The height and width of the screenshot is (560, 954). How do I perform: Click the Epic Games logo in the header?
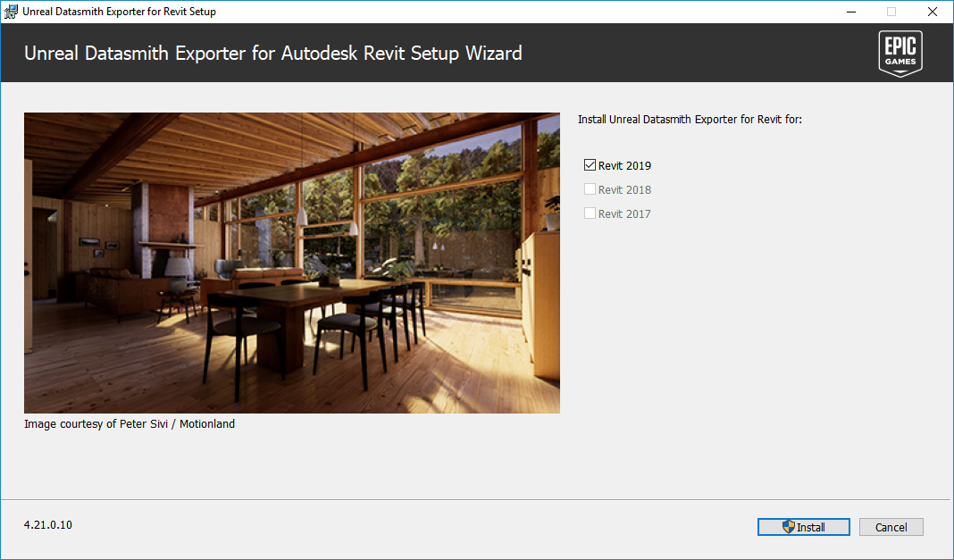pyautogui.click(x=900, y=53)
